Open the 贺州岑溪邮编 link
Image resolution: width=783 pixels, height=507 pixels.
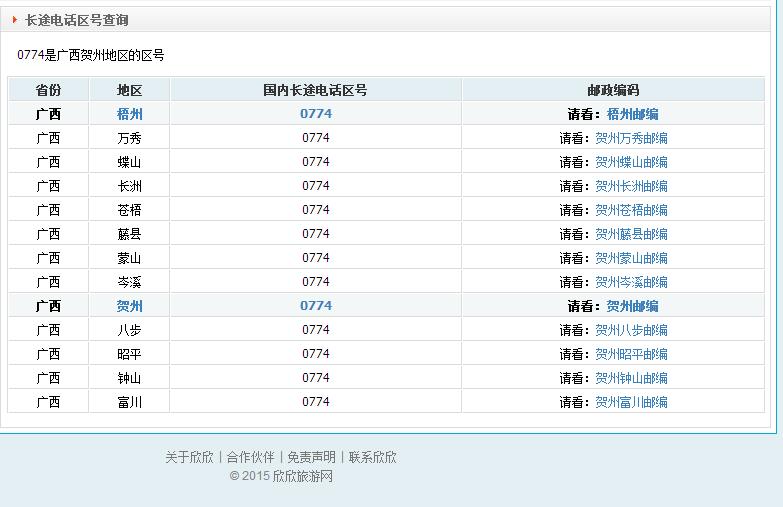pyautogui.click(x=631, y=282)
